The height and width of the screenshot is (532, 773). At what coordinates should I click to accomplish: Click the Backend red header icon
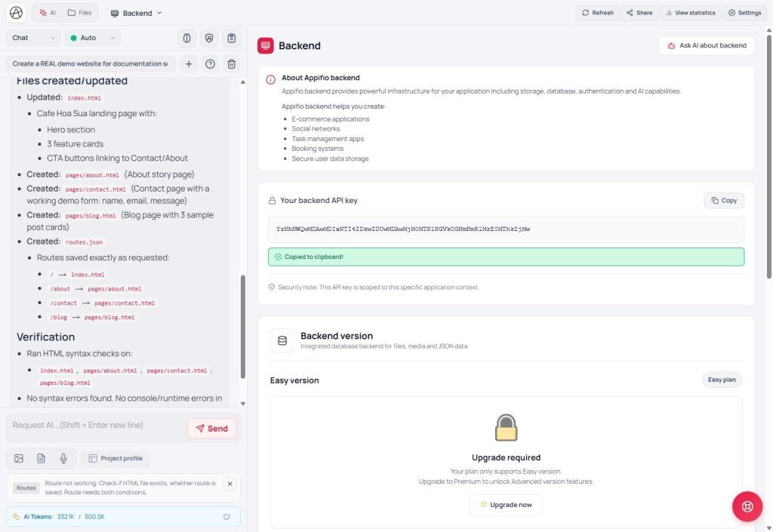point(265,46)
